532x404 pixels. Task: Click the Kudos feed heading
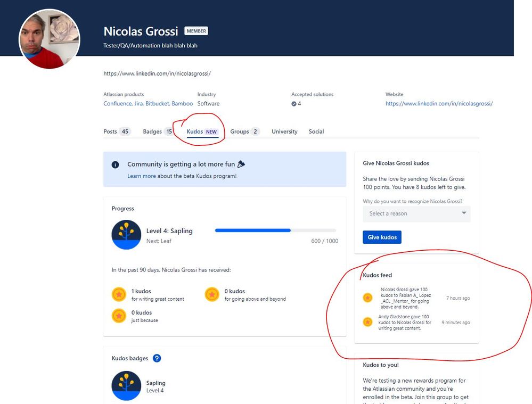377,275
